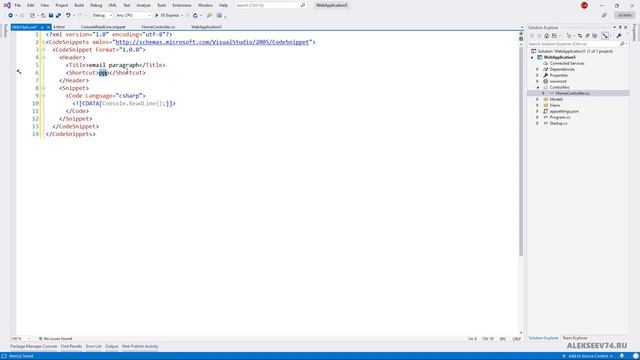Close the active XML file tab

(48, 27)
